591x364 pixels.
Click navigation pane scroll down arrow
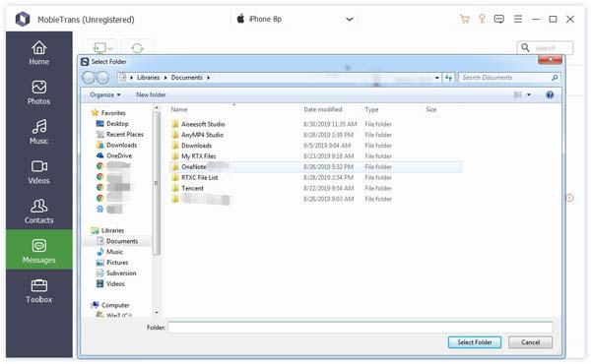(157, 313)
